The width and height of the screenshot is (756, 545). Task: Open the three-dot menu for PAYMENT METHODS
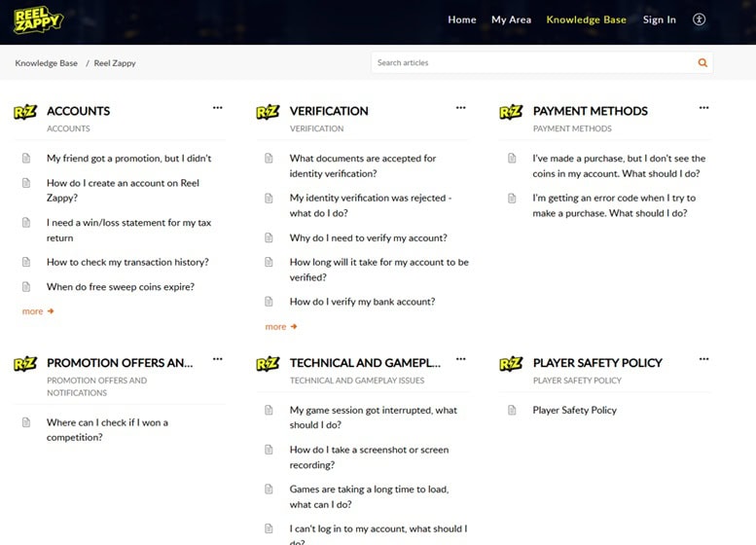[703, 108]
